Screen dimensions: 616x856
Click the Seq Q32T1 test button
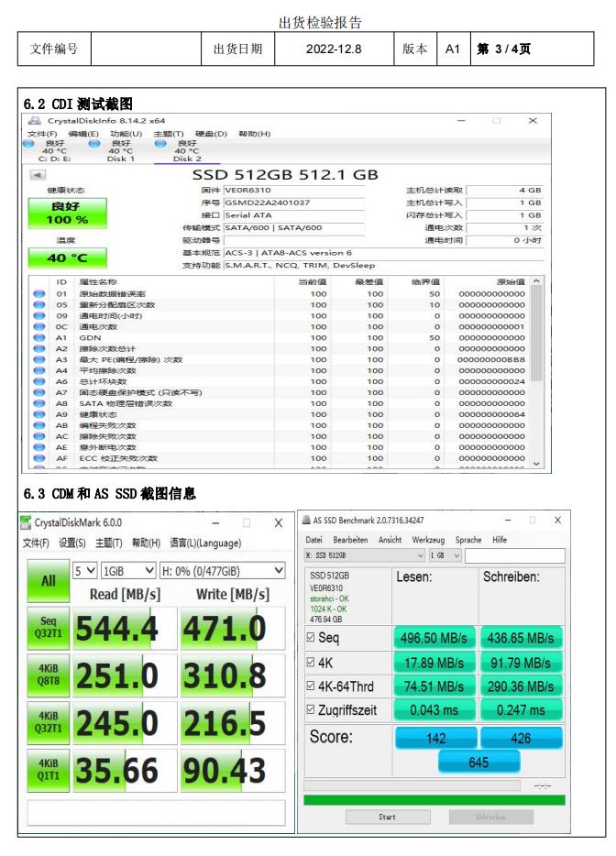point(48,627)
